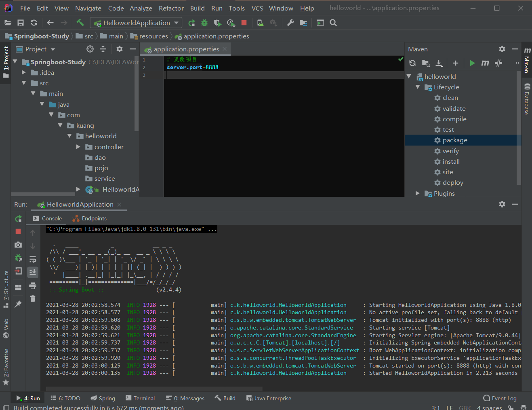Collapse the kuang package
532x410 pixels.
(60, 125)
